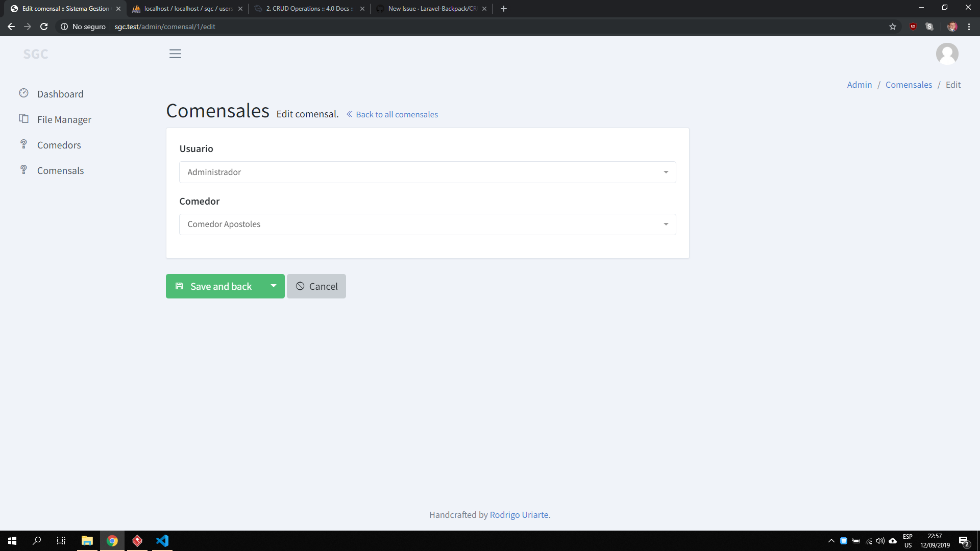Expand the Save and back button options arrow
Screen dimensions: 980x551
coord(273,286)
